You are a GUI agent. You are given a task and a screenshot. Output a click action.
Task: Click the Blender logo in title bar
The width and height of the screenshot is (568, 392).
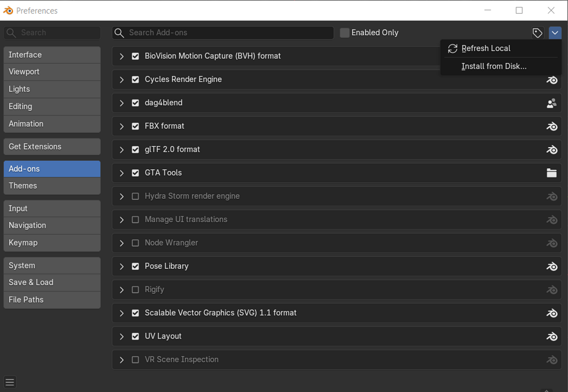8,10
